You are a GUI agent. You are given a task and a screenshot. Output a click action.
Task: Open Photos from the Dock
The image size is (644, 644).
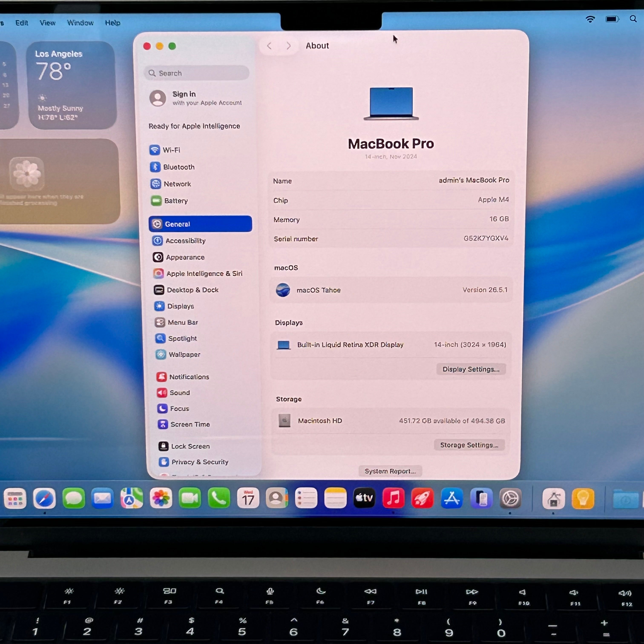coord(161,498)
